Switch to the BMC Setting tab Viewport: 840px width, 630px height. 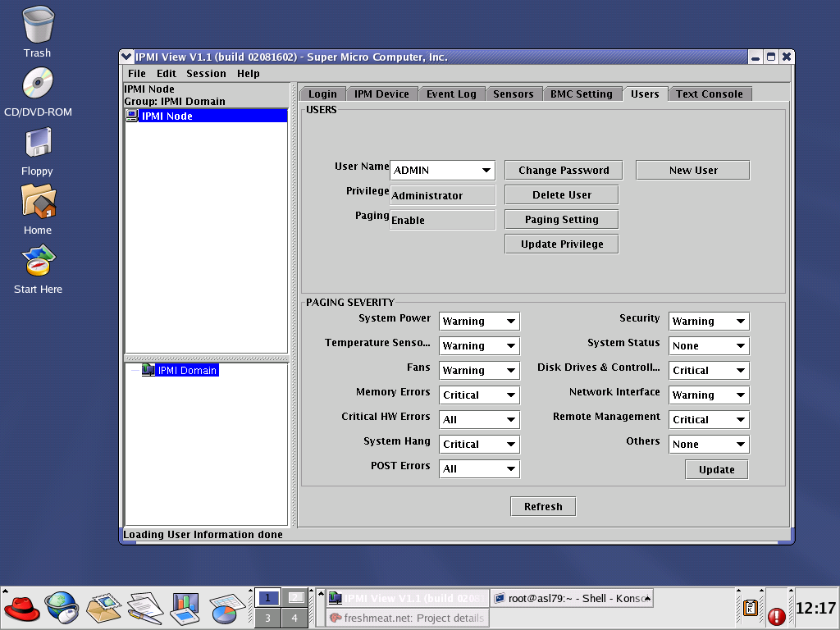coord(582,94)
